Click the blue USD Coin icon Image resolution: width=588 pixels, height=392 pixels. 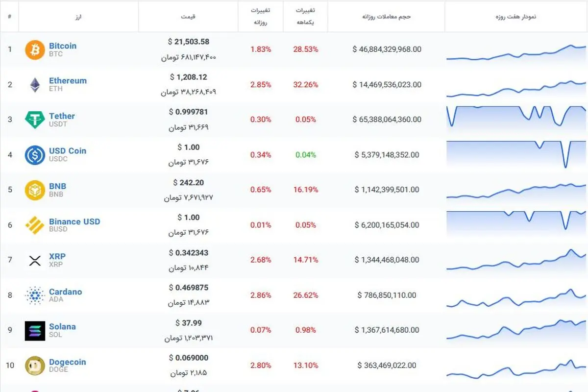35,155
